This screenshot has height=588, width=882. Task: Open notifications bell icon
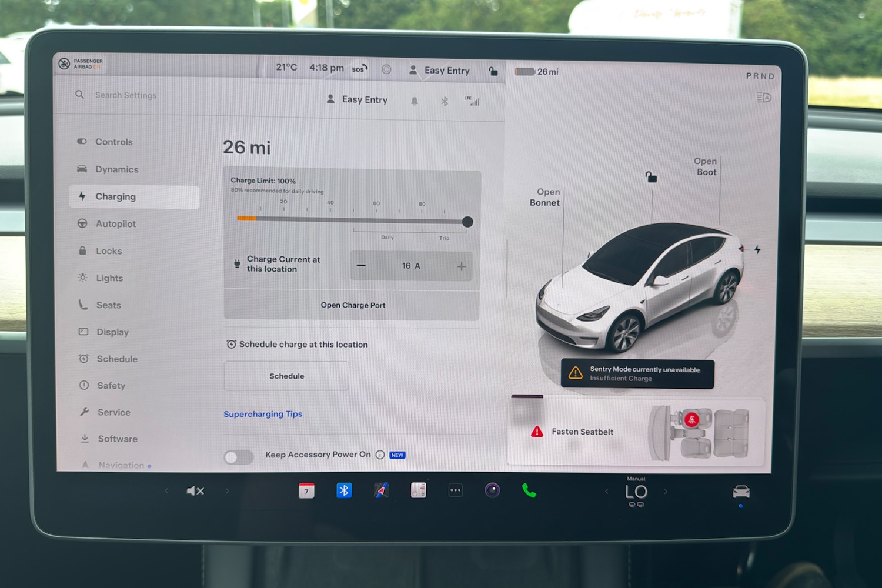414,101
